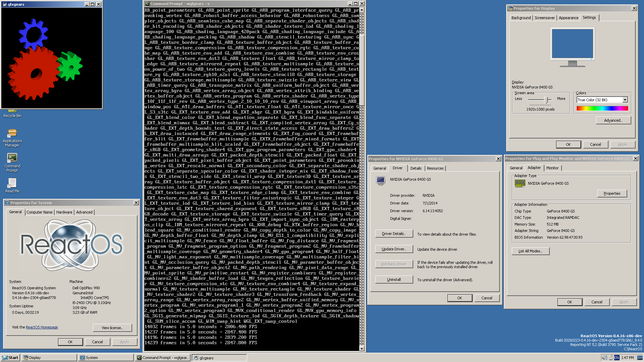Image resolution: width=644 pixels, height=362 pixels.
Task: Click the glxgears window title icon
Action: tap(5, 4)
